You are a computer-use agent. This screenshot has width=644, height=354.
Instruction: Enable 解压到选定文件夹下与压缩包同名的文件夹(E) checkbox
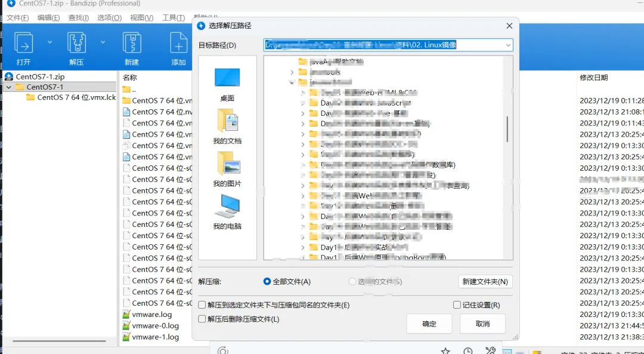tap(202, 305)
